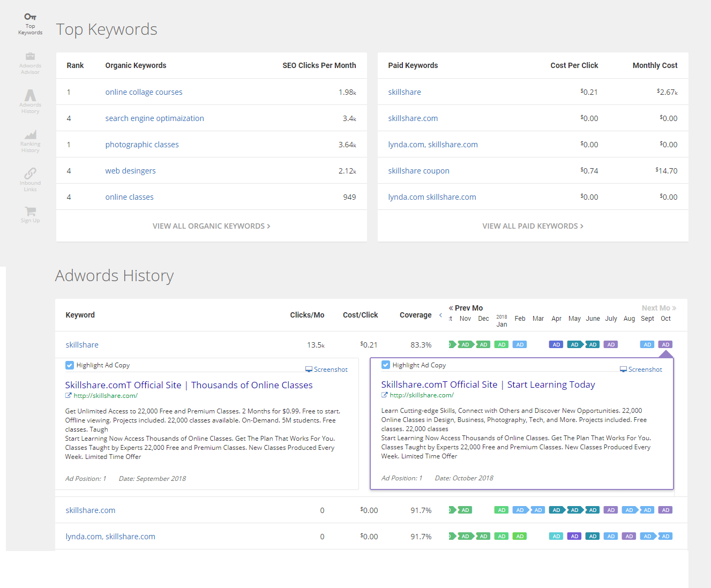Open Top Keywords in the sidebar
This screenshot has height=588, width=711.
30,24
